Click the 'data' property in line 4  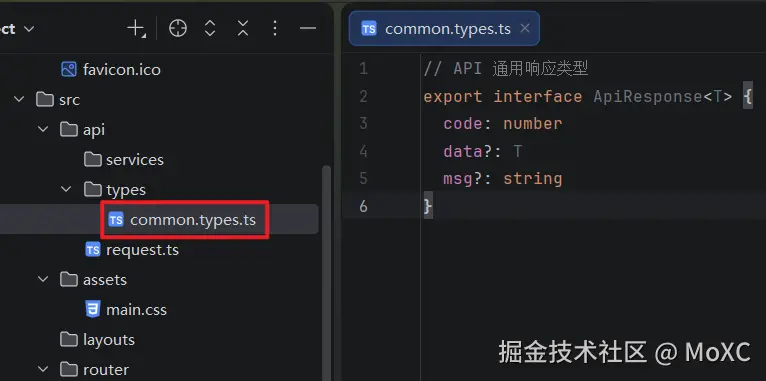pyautogui.click(x=463, y=151)
